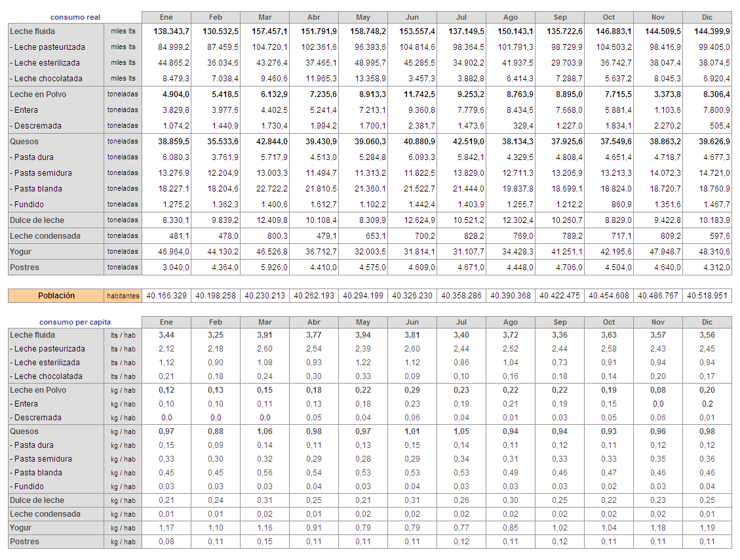Screen dimensions: 740x560
Task: Click per capita Leche esterilizada value 1,22
Action: [x=363, y=363]
